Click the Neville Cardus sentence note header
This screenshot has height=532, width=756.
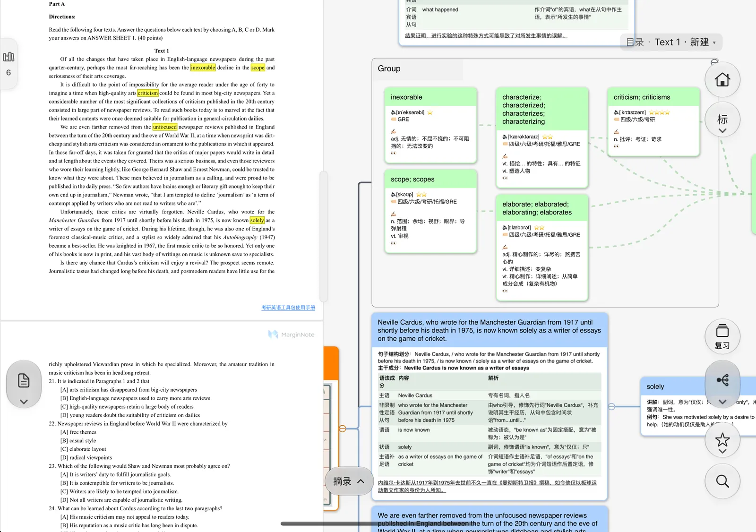(x=490, y=330)
